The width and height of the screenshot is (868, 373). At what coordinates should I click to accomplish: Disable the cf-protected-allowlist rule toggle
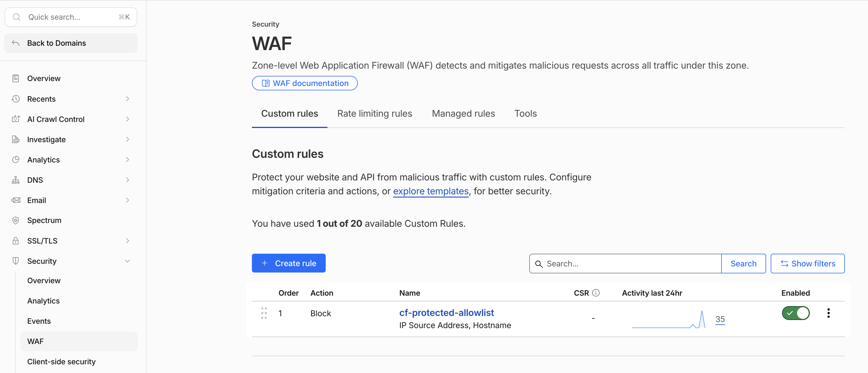pyautogui.click(x=796, y=313)
